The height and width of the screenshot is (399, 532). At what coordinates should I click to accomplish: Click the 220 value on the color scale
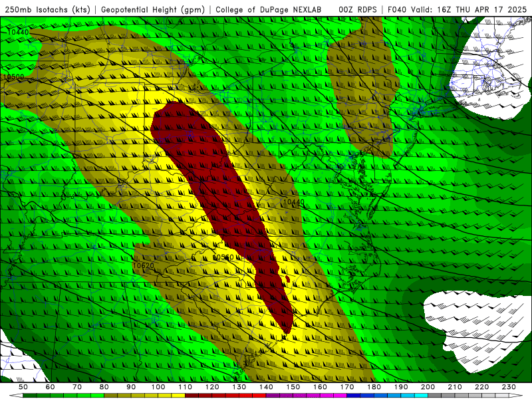coord(481,387)
